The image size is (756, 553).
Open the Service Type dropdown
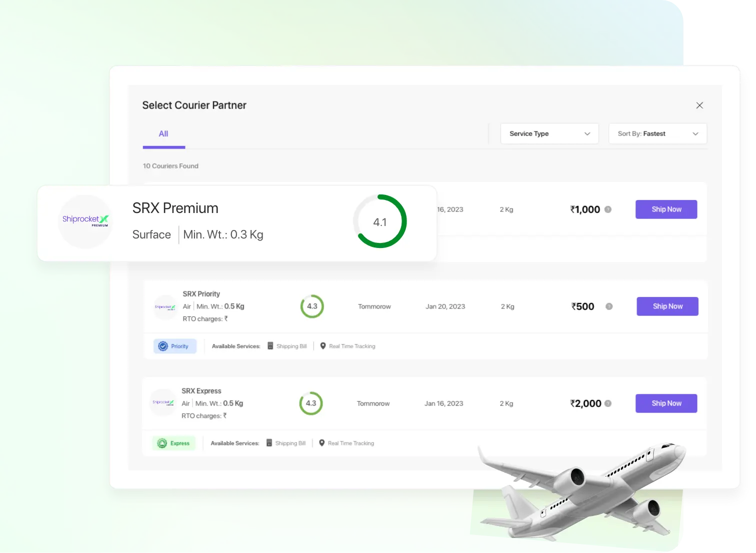click(549, 133)
